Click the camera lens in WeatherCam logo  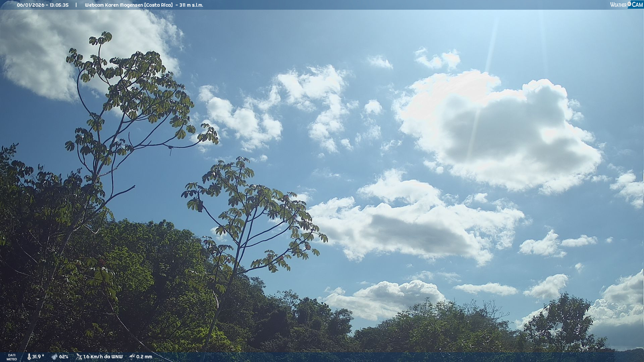[629, 4]
